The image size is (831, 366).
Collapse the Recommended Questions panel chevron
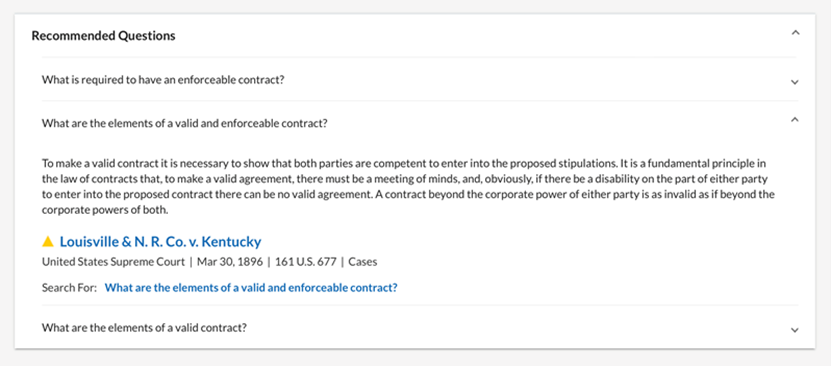tap(794, 33)
